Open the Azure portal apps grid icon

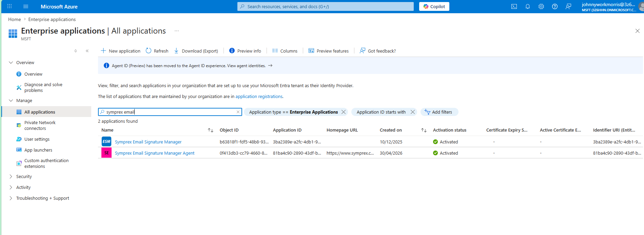9,6
